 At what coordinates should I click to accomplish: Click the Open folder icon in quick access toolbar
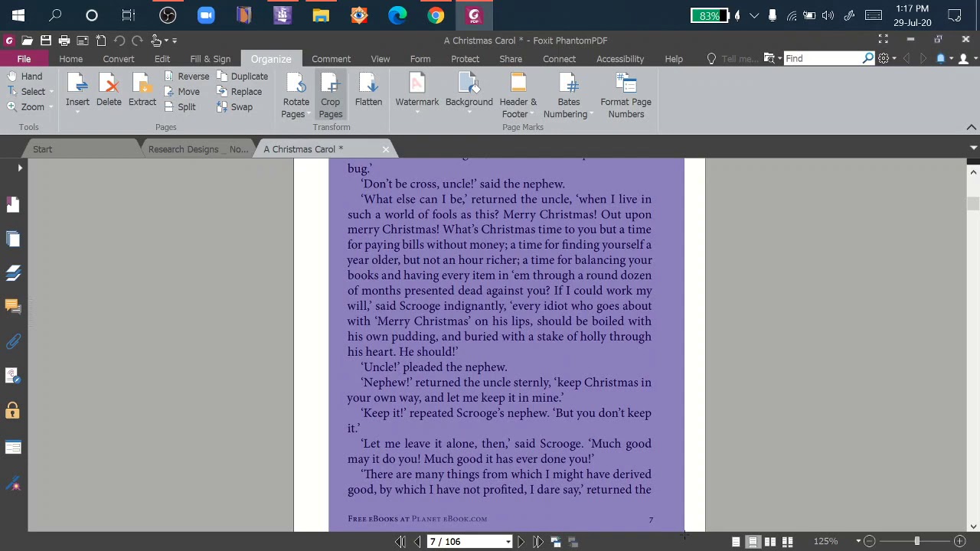pos(28,41)
